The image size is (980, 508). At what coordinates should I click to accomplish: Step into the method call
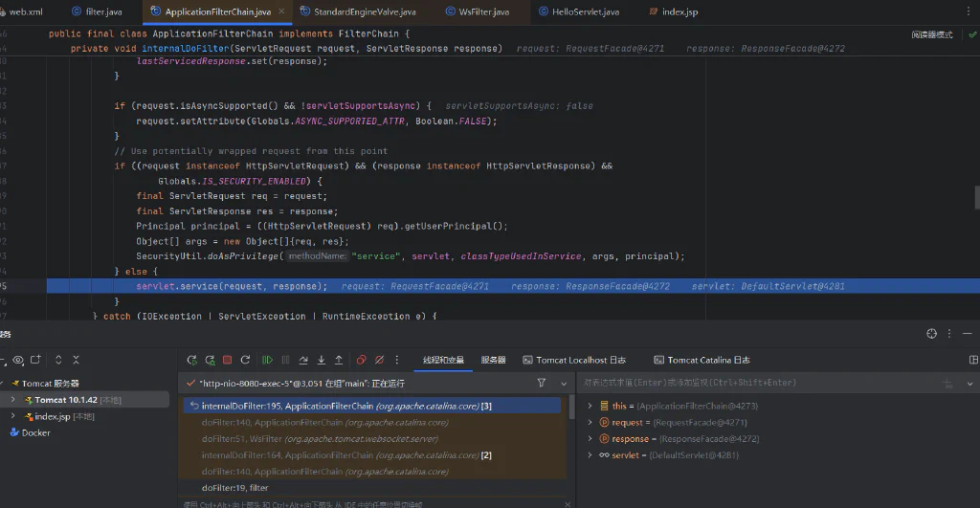(x=322, y=360)
